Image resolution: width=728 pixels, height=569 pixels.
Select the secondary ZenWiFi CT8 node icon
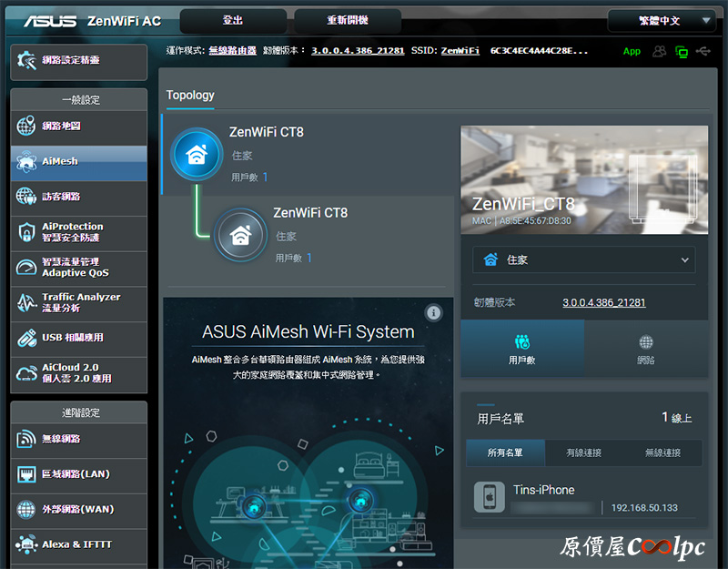pyautogui.click(x=240, y=235)
